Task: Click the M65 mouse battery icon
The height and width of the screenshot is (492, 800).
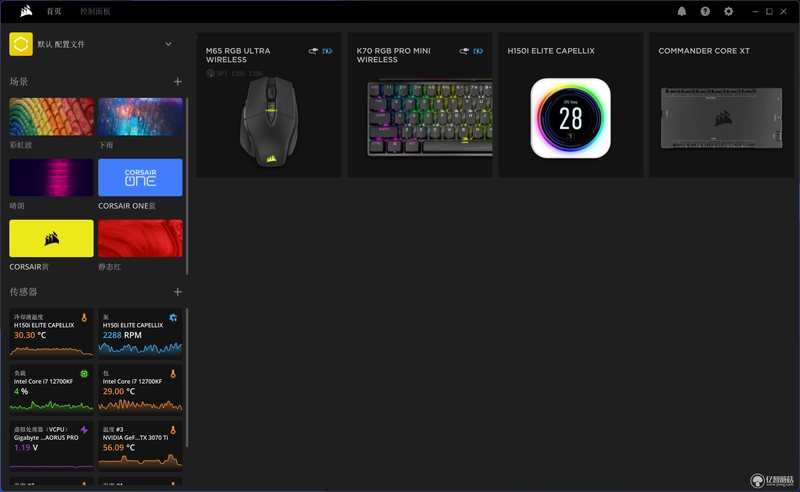Action: click(327, 51)
